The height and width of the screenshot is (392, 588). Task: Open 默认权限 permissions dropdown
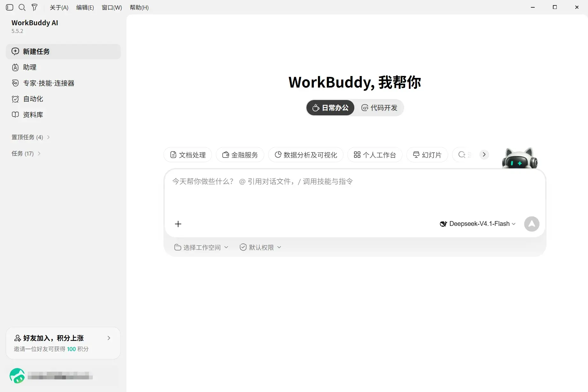pos(260,247)
